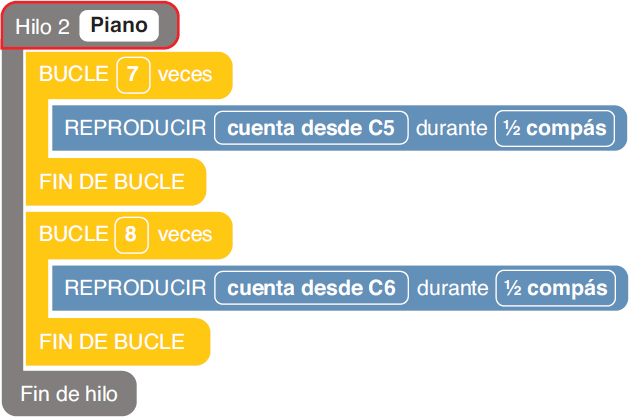Viewport: 629px width, 417px height.
Task: Select the first FIN DE BUCLE block
Action: (x=116, y=182)
